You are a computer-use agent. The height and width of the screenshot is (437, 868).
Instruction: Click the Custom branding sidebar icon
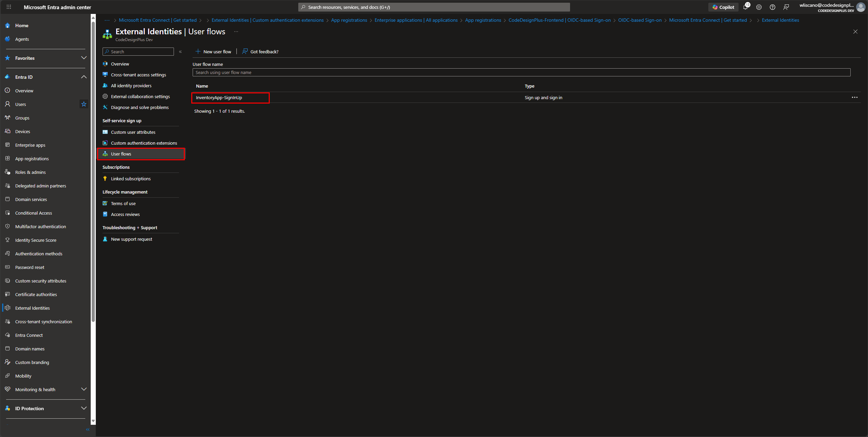7,362
